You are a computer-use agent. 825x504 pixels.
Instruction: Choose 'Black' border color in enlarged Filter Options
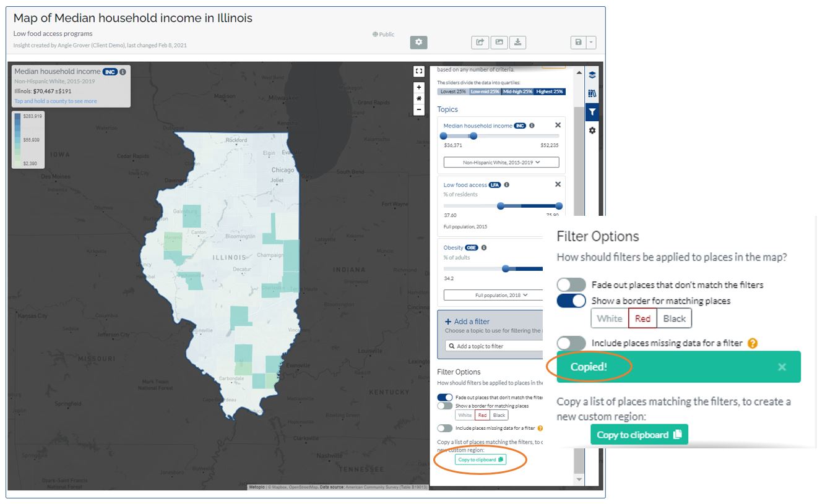click(x=674, y=318)
